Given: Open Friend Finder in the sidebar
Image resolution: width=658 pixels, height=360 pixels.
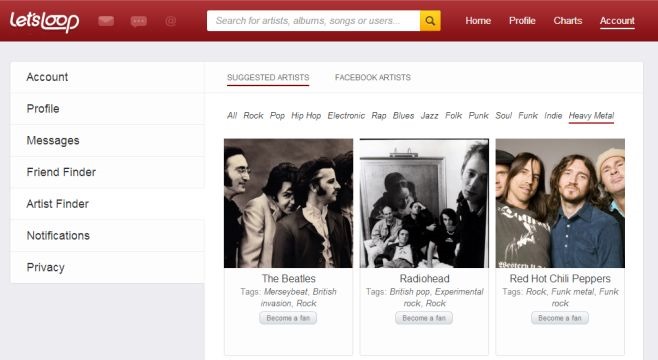Looking at the screenshot, I should tap(107, 172).
